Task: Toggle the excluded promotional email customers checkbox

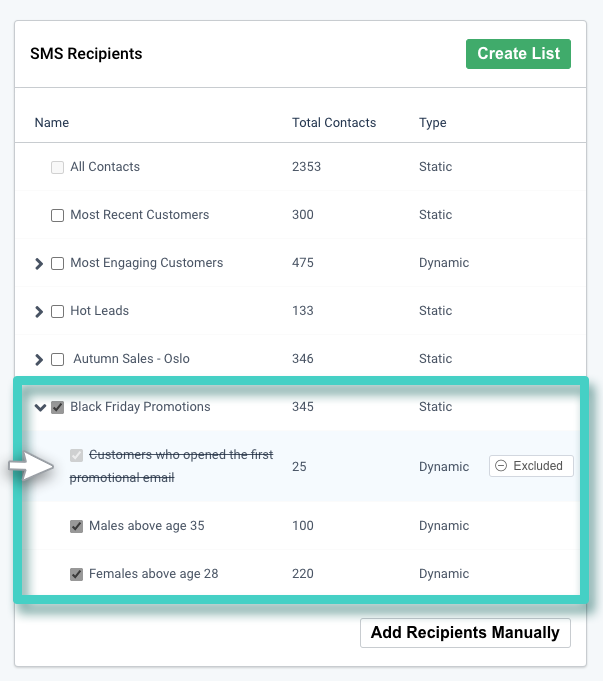Action: click(77, 456)
